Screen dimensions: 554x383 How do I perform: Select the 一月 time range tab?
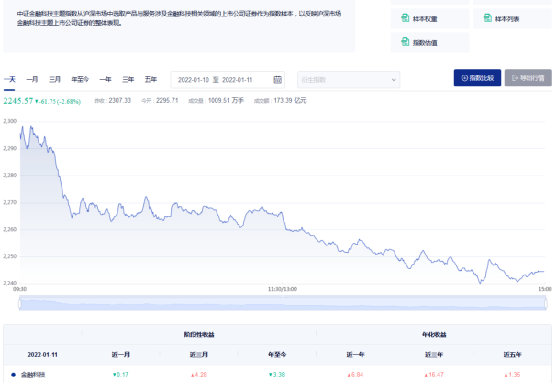pyautogui.click(x=32, y=79)
